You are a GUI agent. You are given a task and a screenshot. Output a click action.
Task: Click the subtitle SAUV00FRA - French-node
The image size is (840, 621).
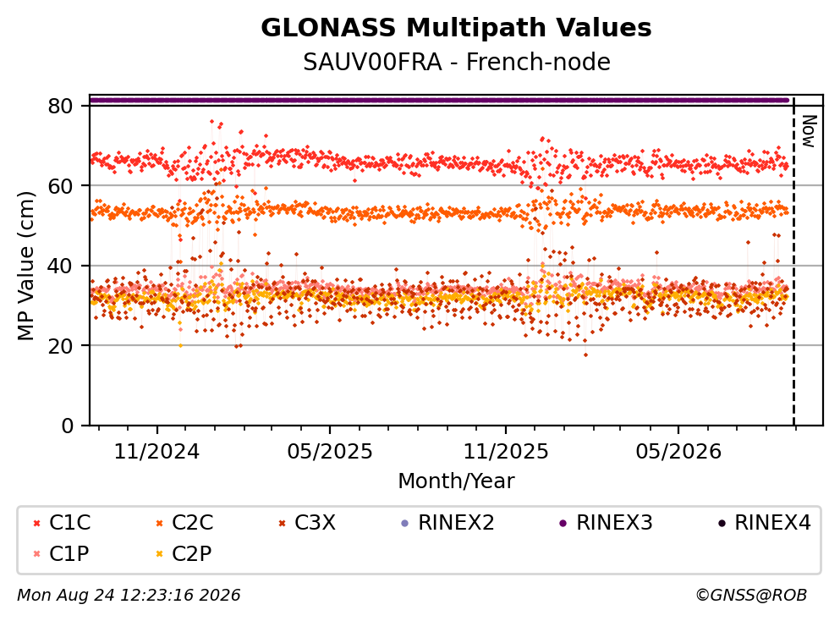(x=457, y=62)
